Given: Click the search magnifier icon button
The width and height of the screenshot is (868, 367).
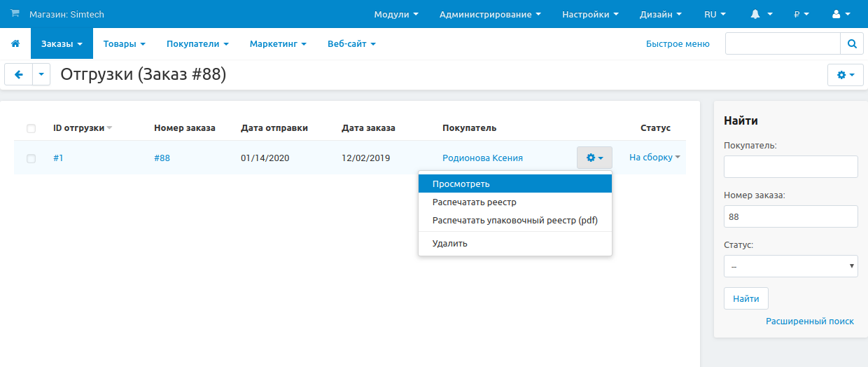Looking at the screenshot, I should 851,43.
